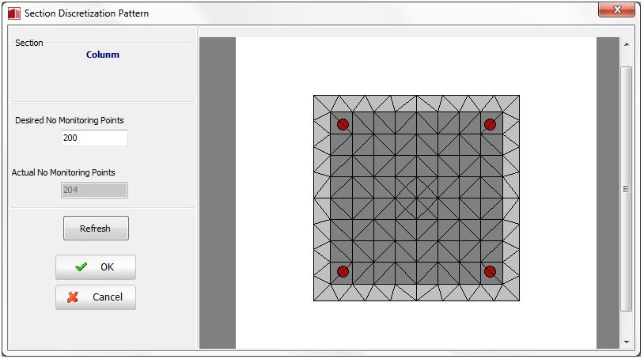
Task: Select the bottom-right red rebar circle
Action: pos(490,271)
